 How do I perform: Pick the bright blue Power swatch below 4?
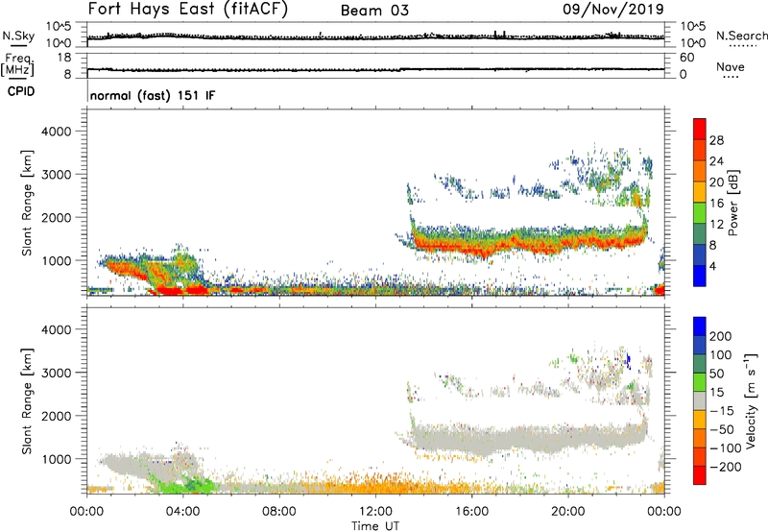point(700,276)
